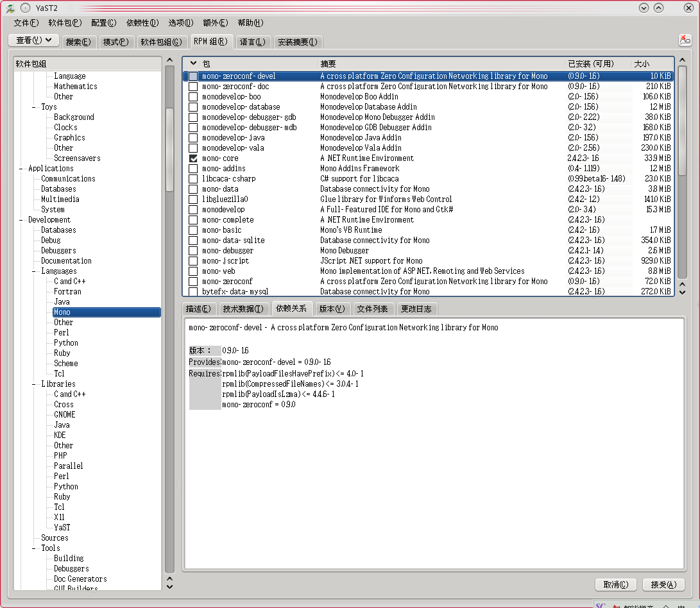Image resolution: width=700 pixels, height=608 pixels.
Task: Check the mono-complete package box
Action: 193,220
